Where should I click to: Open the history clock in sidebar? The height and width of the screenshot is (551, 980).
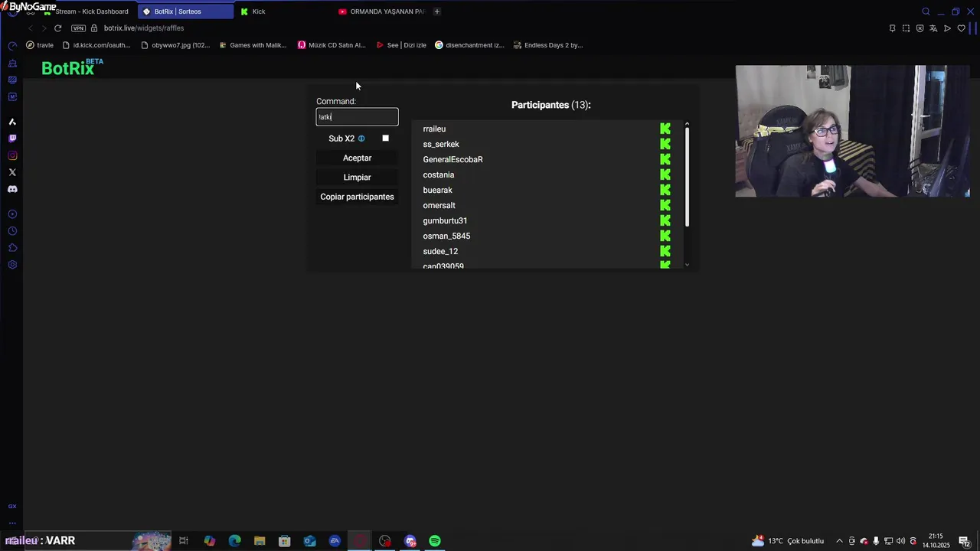12,231
